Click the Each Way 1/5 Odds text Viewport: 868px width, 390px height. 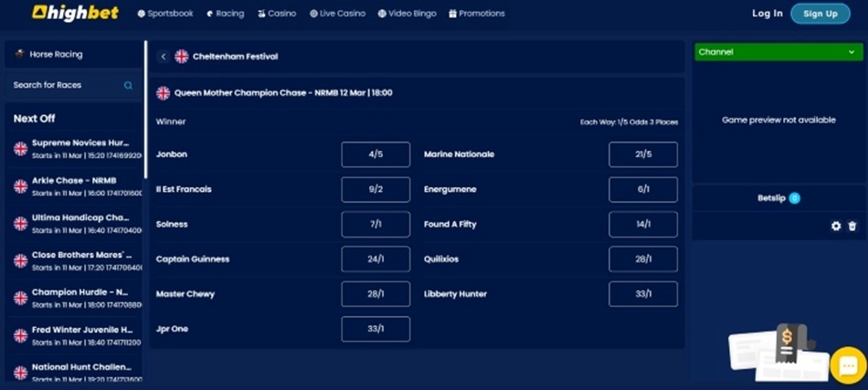pyautogui.click(x=629, y=122)
